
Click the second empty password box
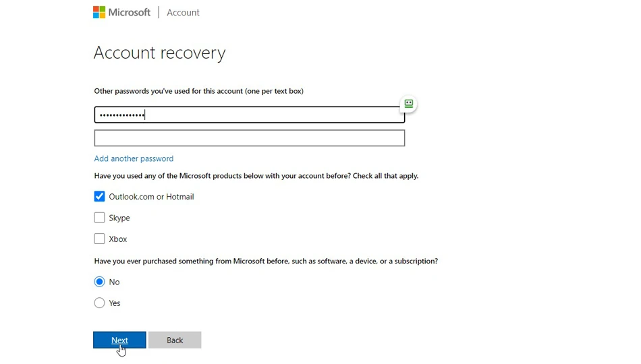[x=250, y=138]
